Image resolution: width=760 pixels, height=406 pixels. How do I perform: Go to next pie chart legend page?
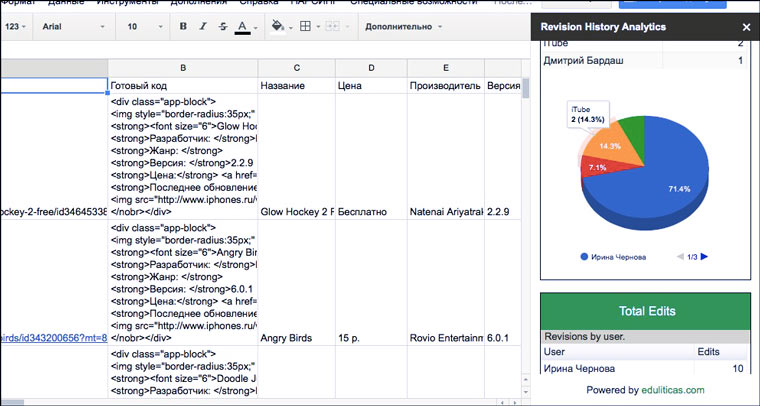click(x=704, y=257)
